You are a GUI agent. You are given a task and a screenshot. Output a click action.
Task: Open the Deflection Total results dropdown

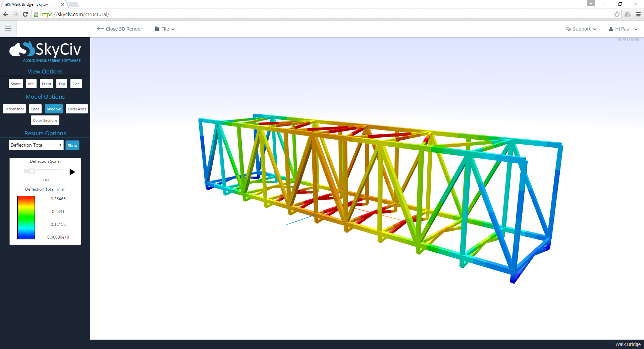point(36,145)
